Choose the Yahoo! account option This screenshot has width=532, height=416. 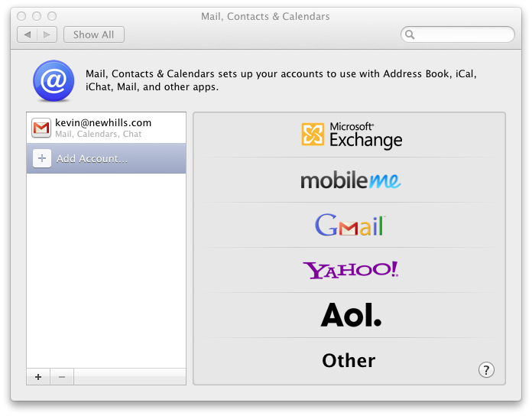click(x=351, y=270)
